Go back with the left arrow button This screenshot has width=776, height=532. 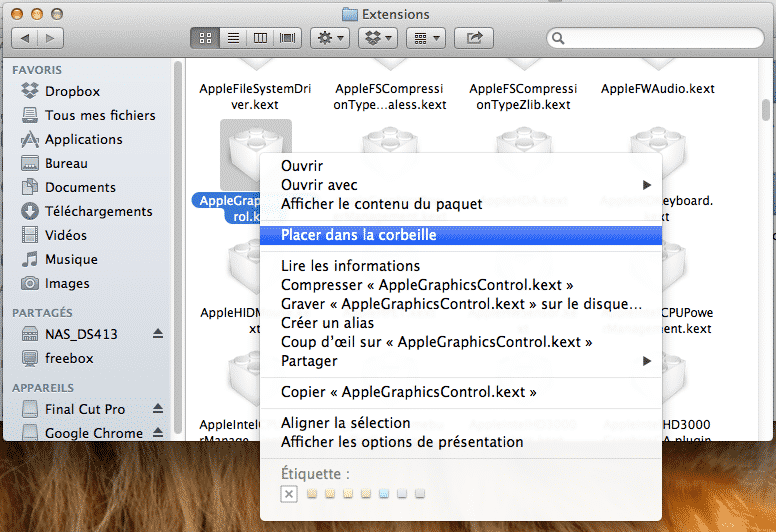[x=25, y=38]
